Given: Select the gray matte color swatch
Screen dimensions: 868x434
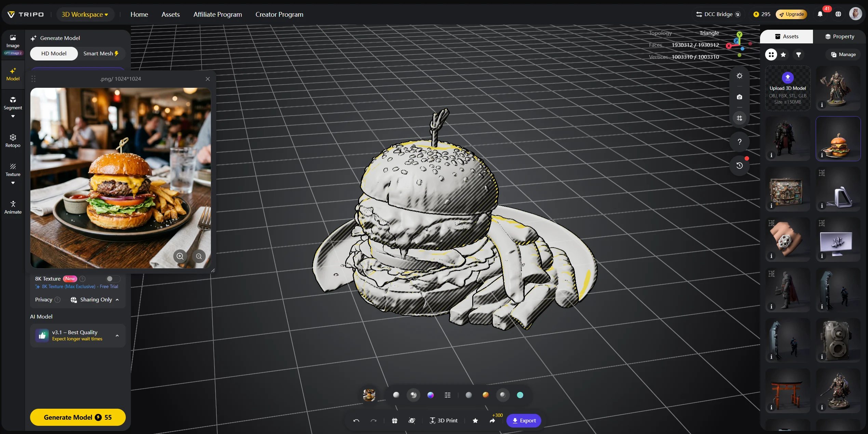Looking at the screenshot, I should coord(469,395).
